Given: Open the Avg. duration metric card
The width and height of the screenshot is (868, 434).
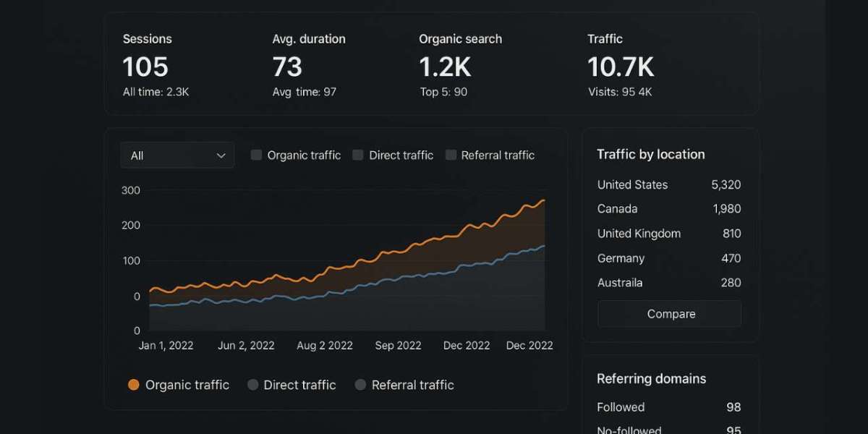Looking at the screenshot, I should (309, 67).
